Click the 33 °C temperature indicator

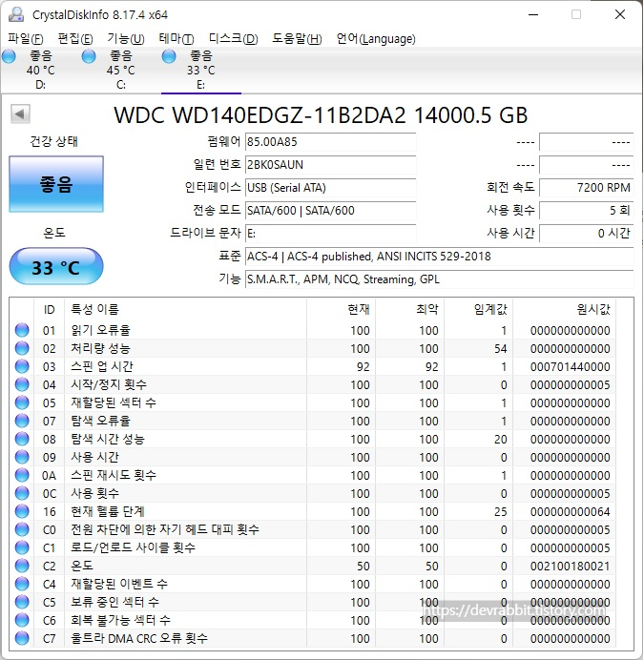[56, 267]
